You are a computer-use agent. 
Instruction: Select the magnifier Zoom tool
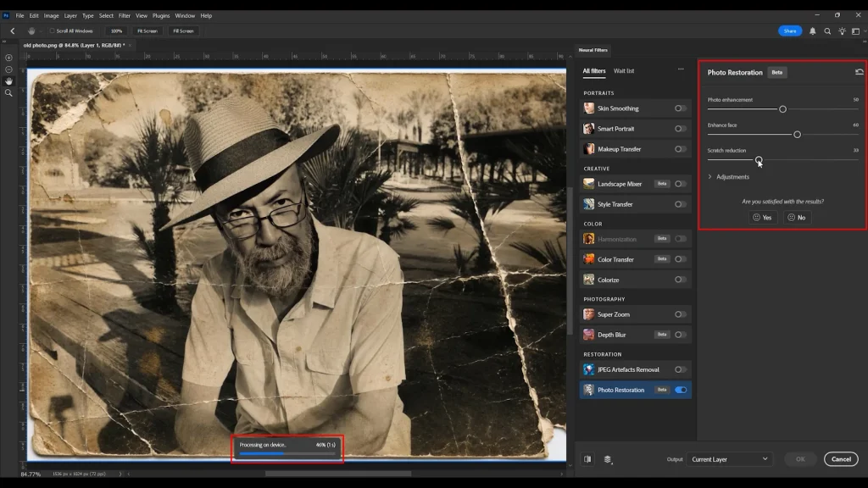pyautogui.click(x=8, y=93)
